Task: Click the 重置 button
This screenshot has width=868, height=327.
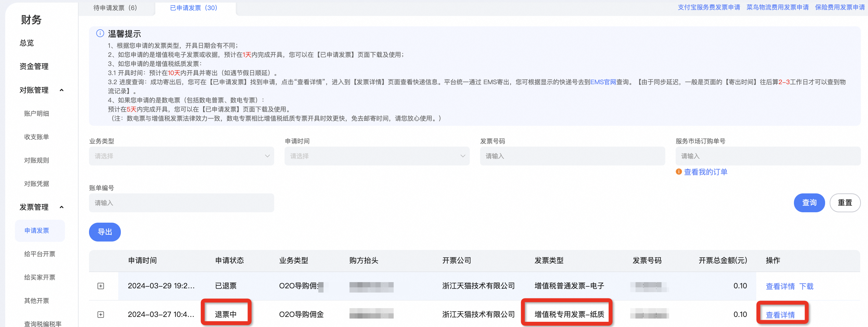Action: [x=845, y=203]
